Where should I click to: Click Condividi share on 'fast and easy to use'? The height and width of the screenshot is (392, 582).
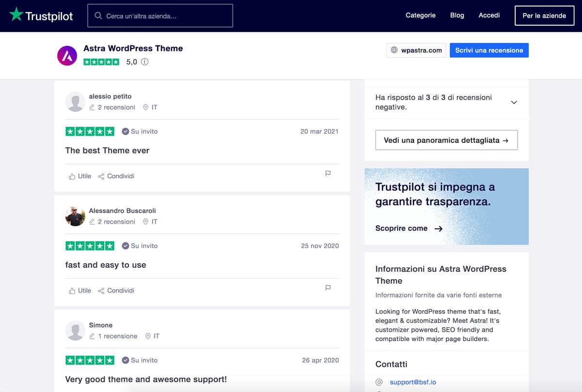(x=116, y=290)
